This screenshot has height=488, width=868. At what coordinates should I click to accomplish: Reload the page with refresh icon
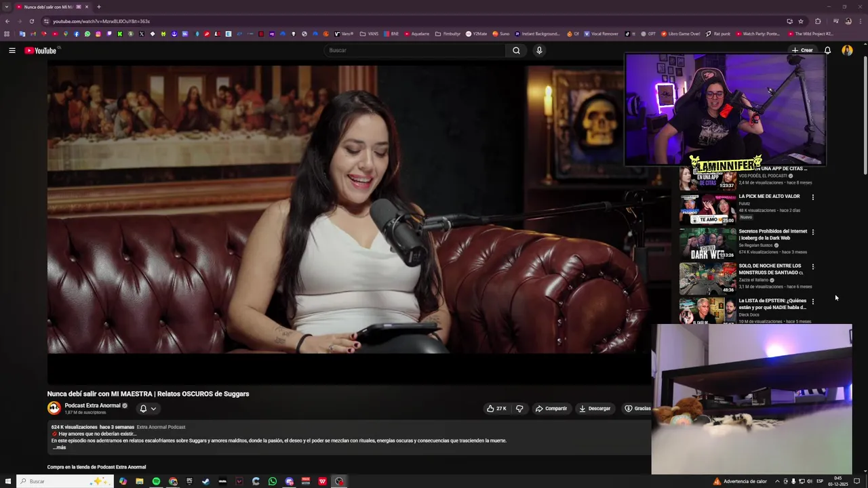click(31, 21)
